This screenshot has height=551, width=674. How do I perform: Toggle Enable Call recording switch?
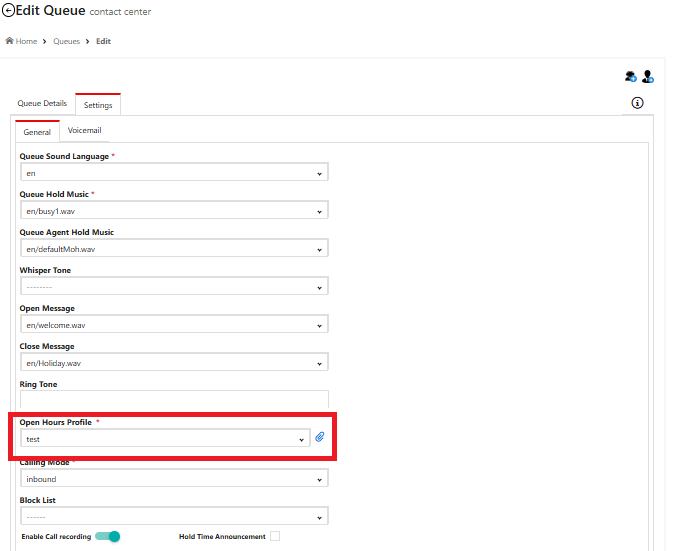point(107,536)
